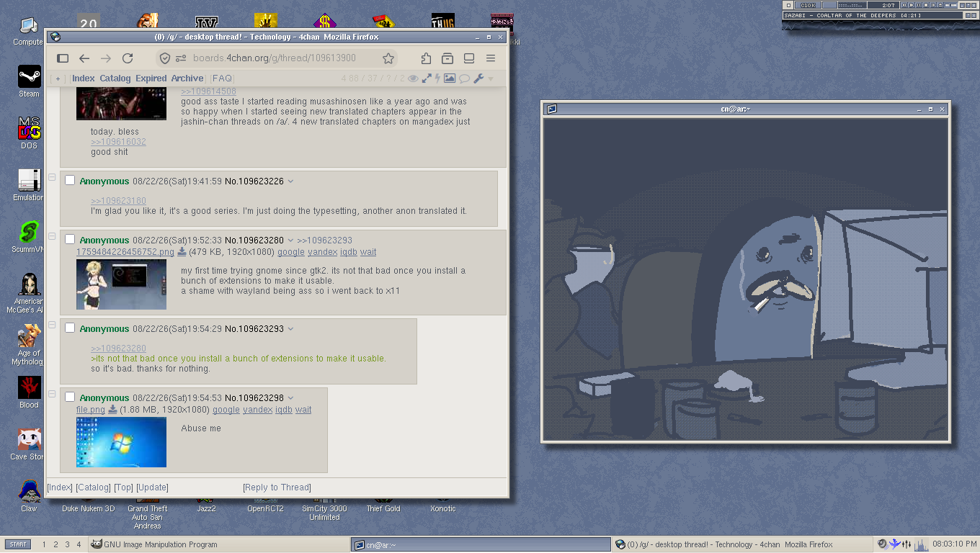Open the Windows desktop thumbnail in post No.109623298
This screenshot has height=553, width=980.
pyautogui.click(x=121, y=442)
